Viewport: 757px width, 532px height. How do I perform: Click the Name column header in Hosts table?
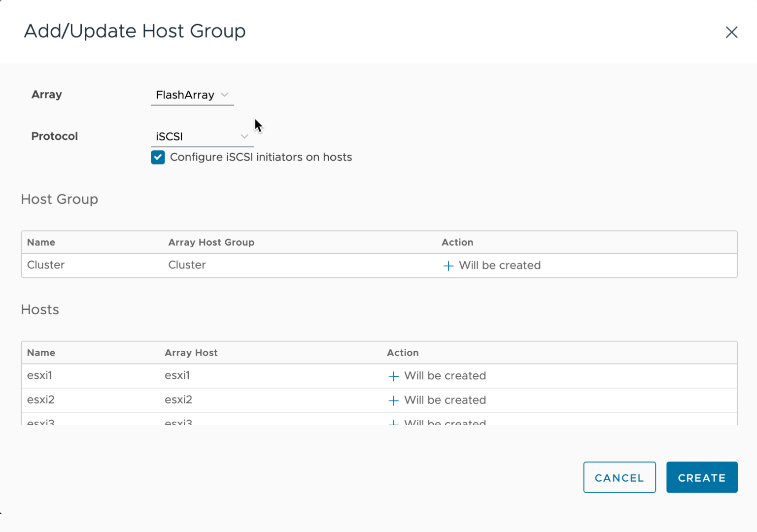(41, 353)
